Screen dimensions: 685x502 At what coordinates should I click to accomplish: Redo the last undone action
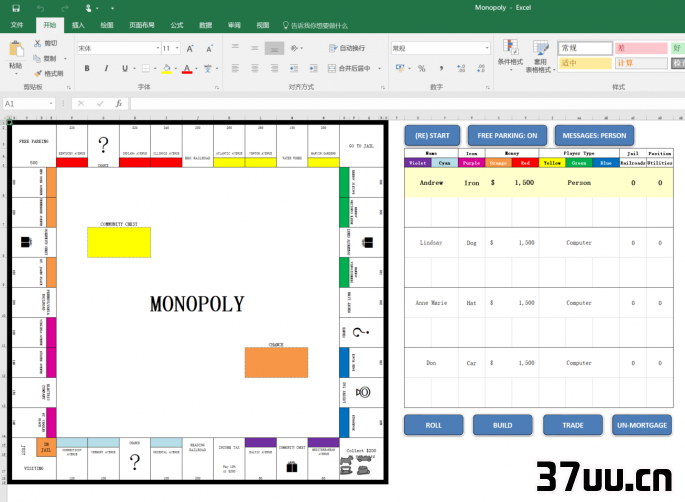tap(65, 8)
